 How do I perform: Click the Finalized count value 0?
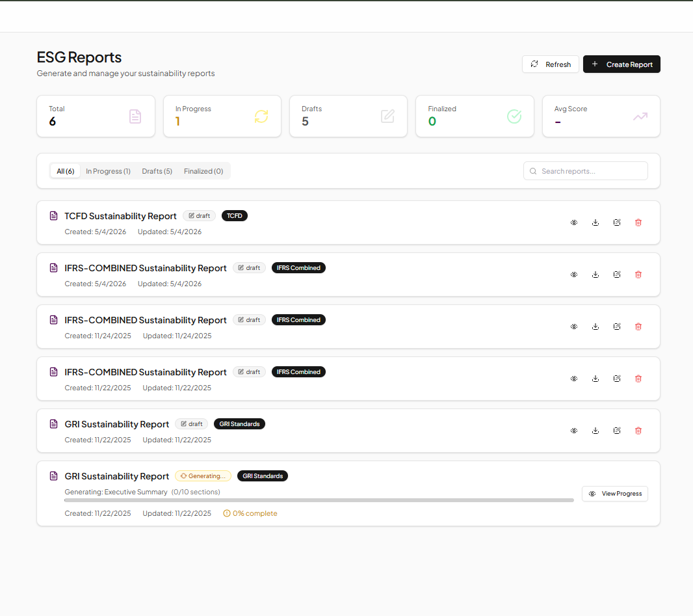click(x=432, y=122)
